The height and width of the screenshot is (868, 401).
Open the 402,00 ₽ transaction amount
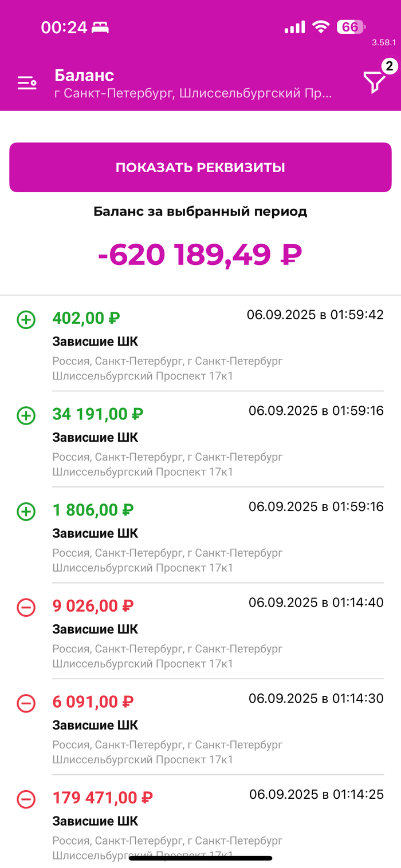86,318
